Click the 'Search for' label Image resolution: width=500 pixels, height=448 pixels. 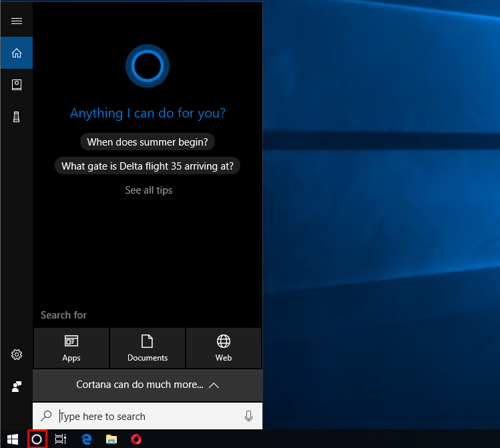click(63, 315)
